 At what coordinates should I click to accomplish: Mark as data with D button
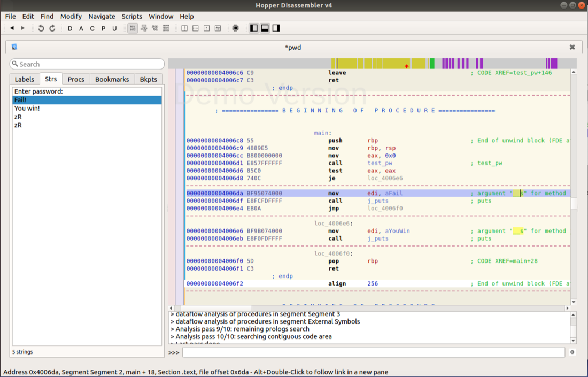[70, 28]
